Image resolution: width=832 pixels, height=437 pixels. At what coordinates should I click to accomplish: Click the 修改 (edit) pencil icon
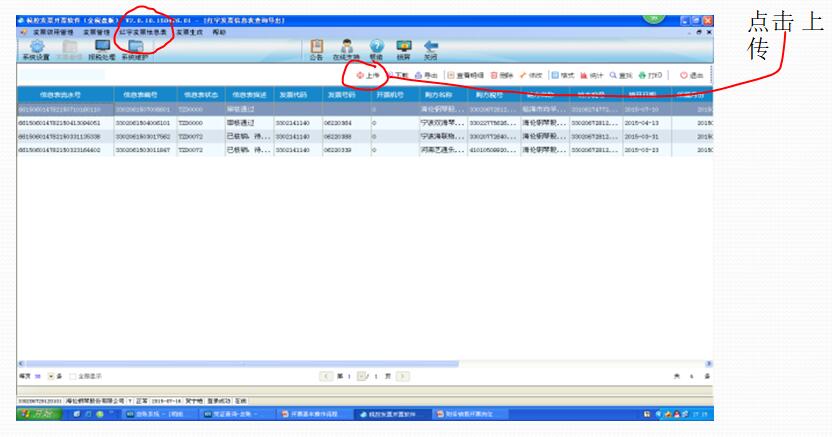(530, 75)
